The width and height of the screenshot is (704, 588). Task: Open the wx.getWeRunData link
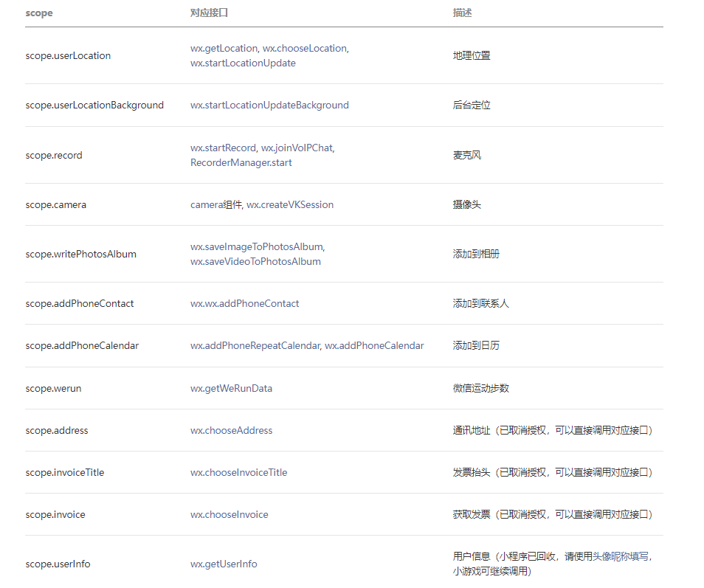click(x=231, y=389)
